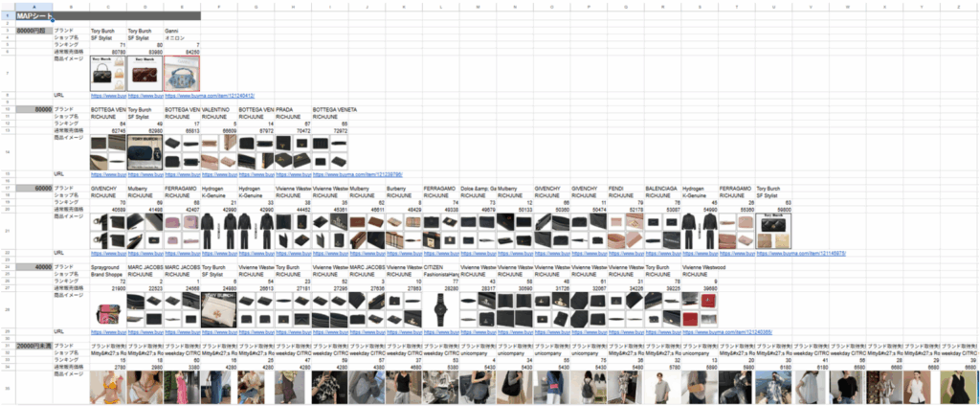Select the 40000 section label cell

(33, 267)
